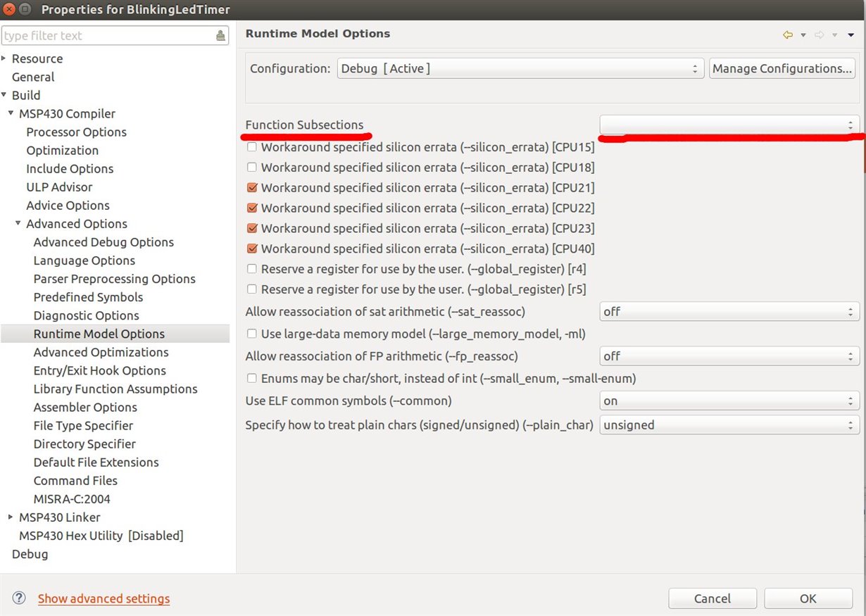Screen dimensions: 866x616
Task: Select Debug in the tree
Action: (x=30, y=554)
